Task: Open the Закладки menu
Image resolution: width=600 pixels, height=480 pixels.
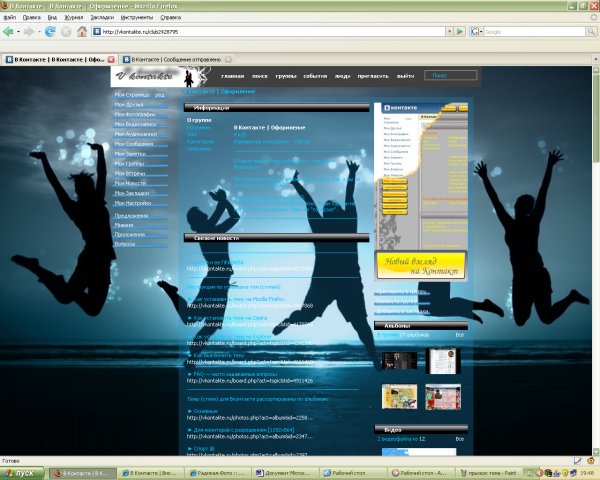Action: 102,18
